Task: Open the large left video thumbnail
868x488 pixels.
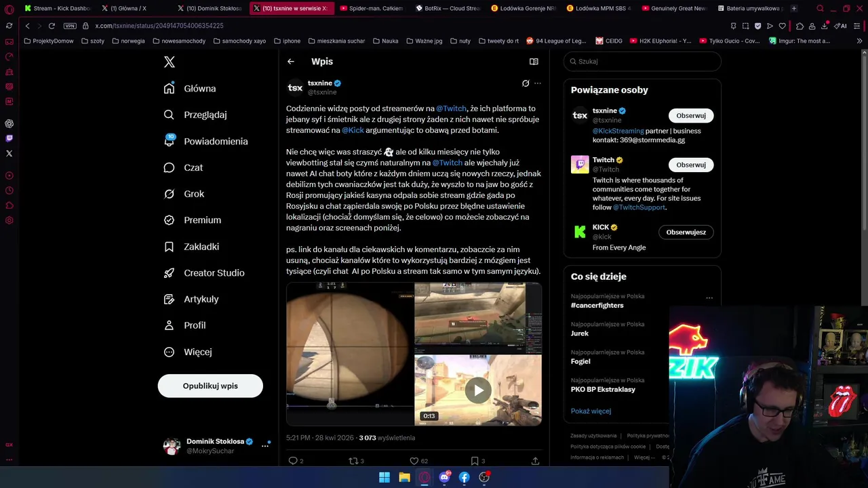Action: click(349, 354)
